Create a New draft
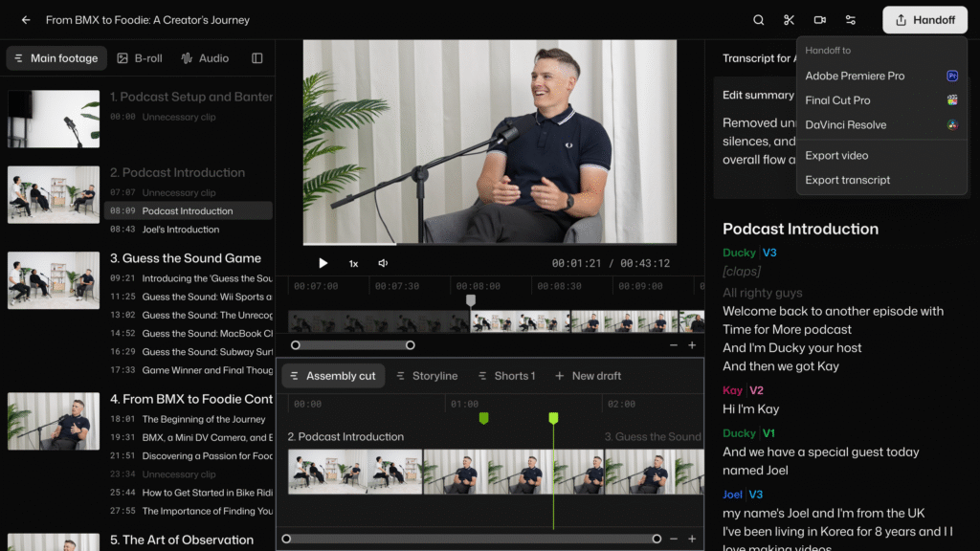 pyautogui.click(x=588, y=375)
